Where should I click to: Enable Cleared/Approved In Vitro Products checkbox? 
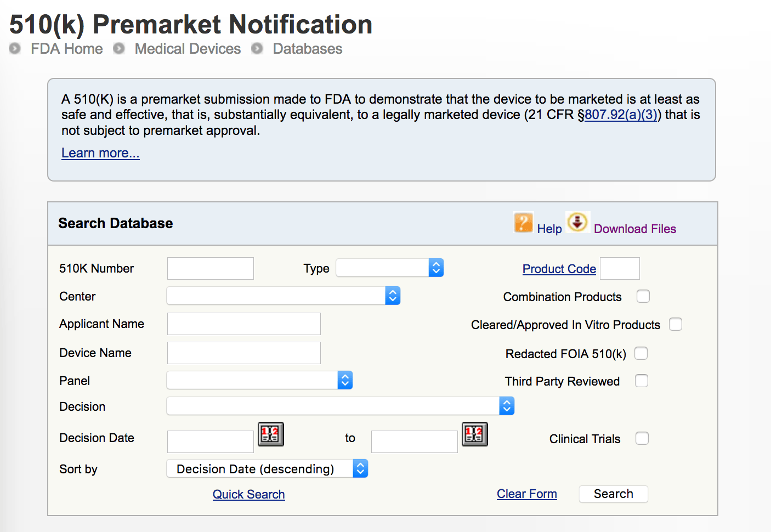(676, 324)
